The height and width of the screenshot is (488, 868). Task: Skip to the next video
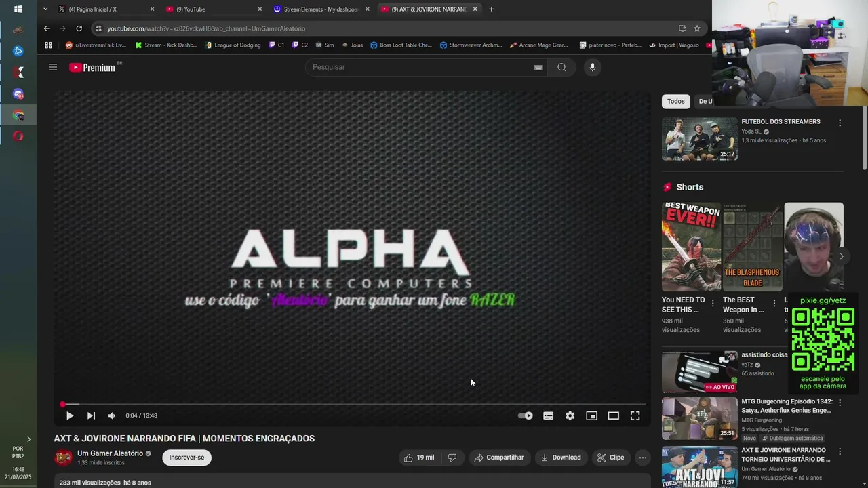coord(91,415)
